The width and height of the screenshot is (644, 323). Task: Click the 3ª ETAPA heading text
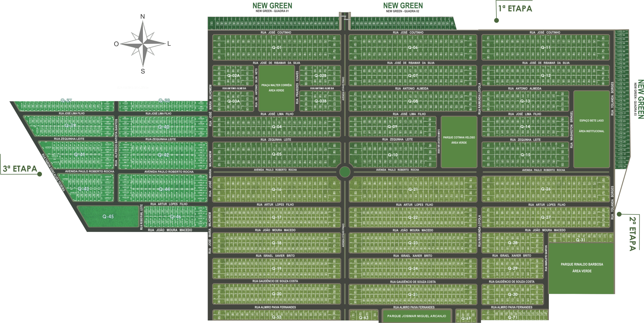coord(20,169)
